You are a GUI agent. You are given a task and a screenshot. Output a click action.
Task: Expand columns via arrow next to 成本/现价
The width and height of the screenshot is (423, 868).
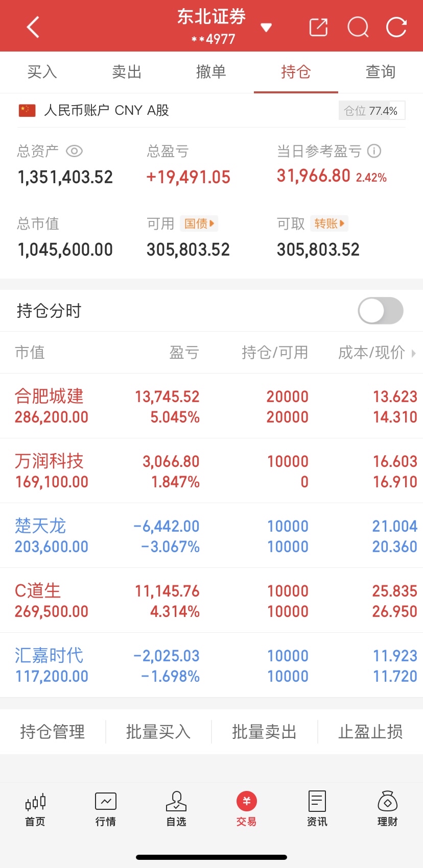tap(413, 353)
